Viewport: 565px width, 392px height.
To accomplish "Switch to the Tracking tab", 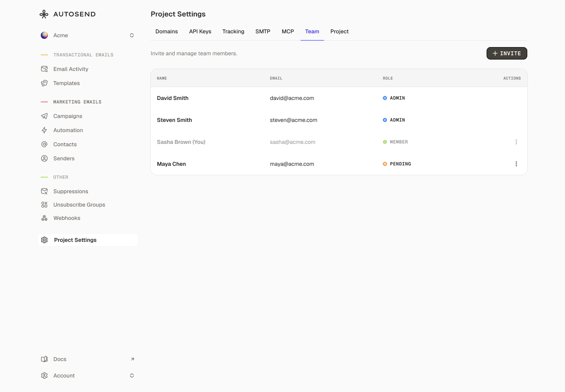I will (233, 31).
